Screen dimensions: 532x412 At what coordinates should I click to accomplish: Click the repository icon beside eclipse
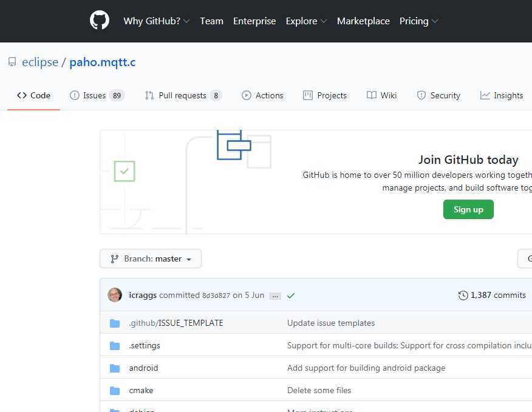[x=12, y=62]
